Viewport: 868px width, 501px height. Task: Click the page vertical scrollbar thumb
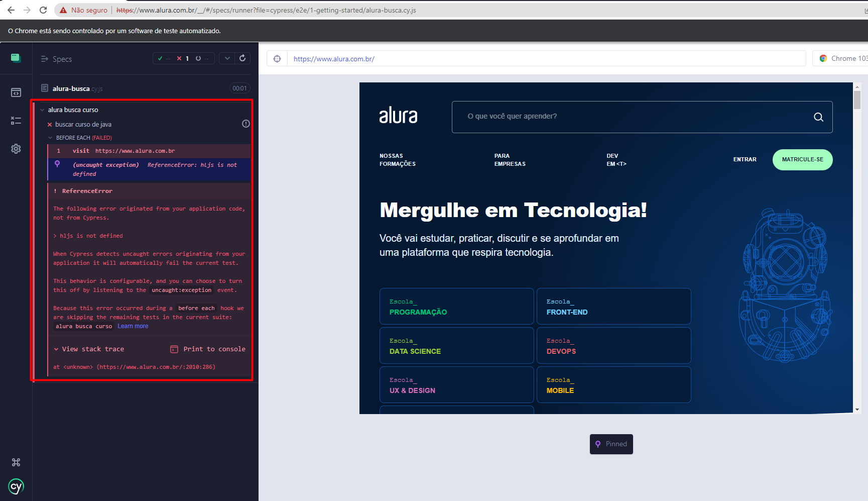pos(857,99)
